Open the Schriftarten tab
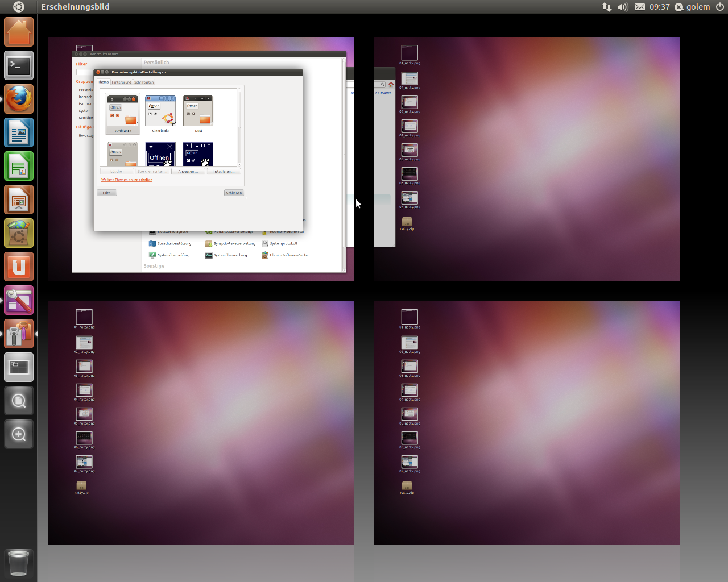Screen dimensions: 728x582 (x=142, y=82)
